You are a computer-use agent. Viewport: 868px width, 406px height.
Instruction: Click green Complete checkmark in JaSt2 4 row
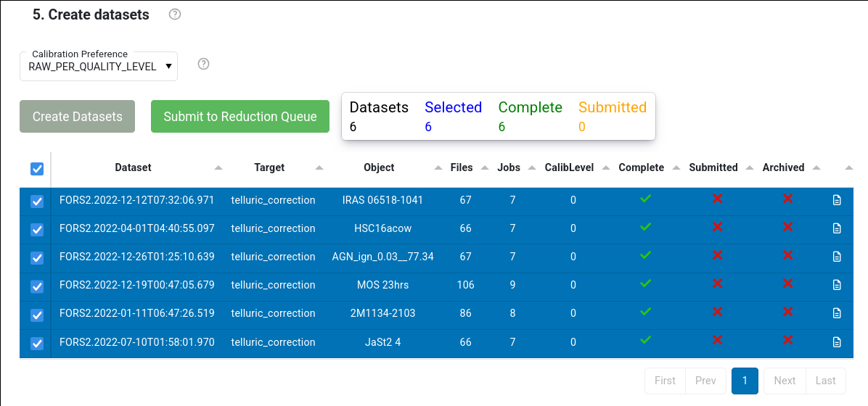coord(645,339)
